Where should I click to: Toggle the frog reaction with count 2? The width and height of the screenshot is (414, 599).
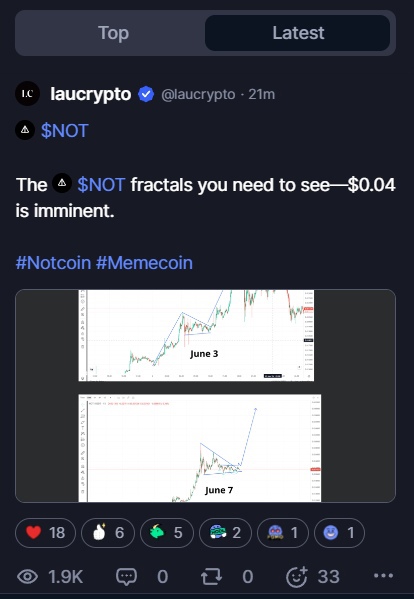point(225,533)
